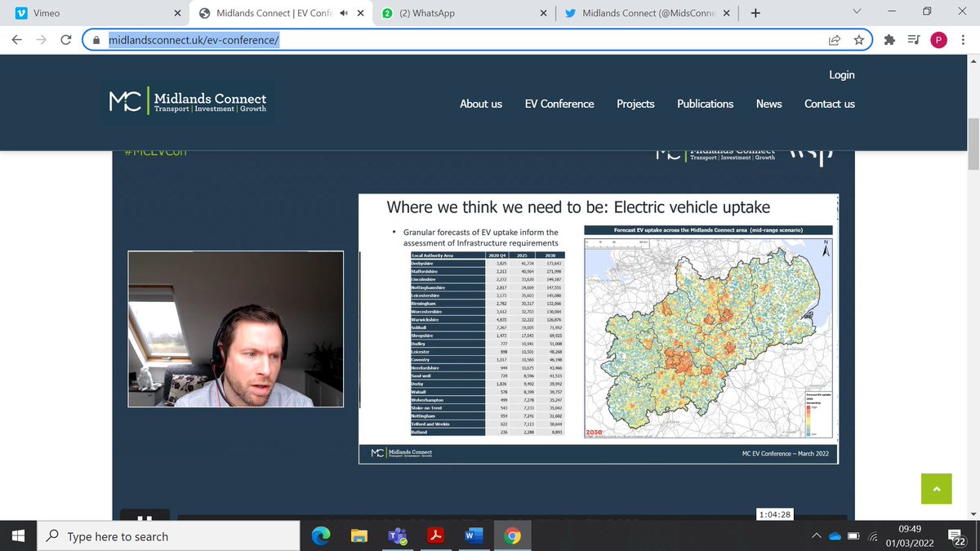
Task: Click the video pause button
Action: [145, 515]
